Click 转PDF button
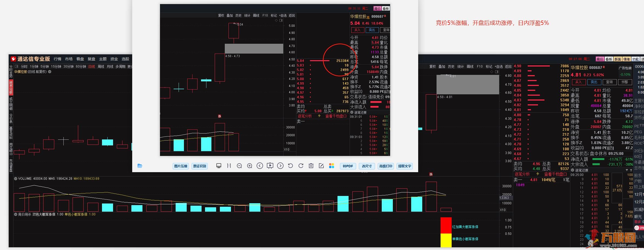The height and width of the screenshot is (250, 644). pos(348,166)
